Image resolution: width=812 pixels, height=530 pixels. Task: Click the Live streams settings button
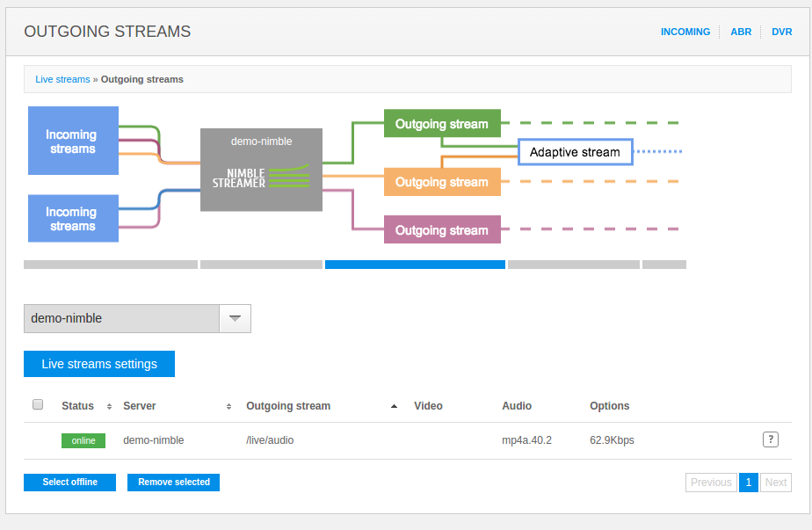point(98,364)
